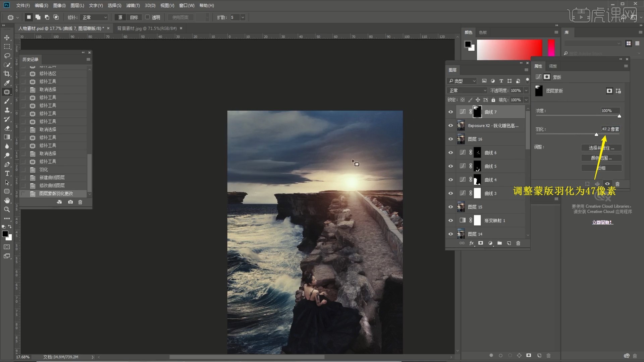Enable the 透明 checkbox

coord(147,17)
